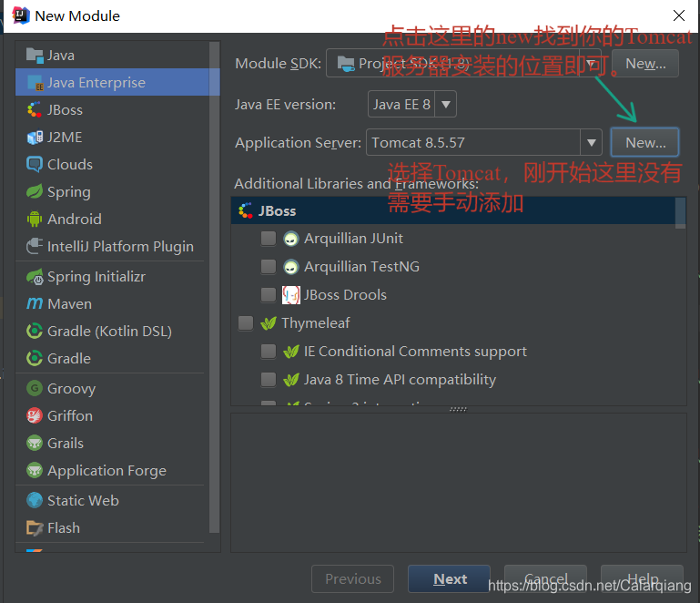
Task: Pick the Spring leaf icon
Action: click(35, 191)
